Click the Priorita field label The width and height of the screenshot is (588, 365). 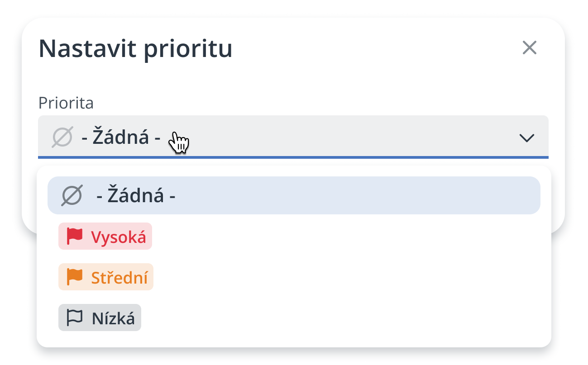pos(66,103)
